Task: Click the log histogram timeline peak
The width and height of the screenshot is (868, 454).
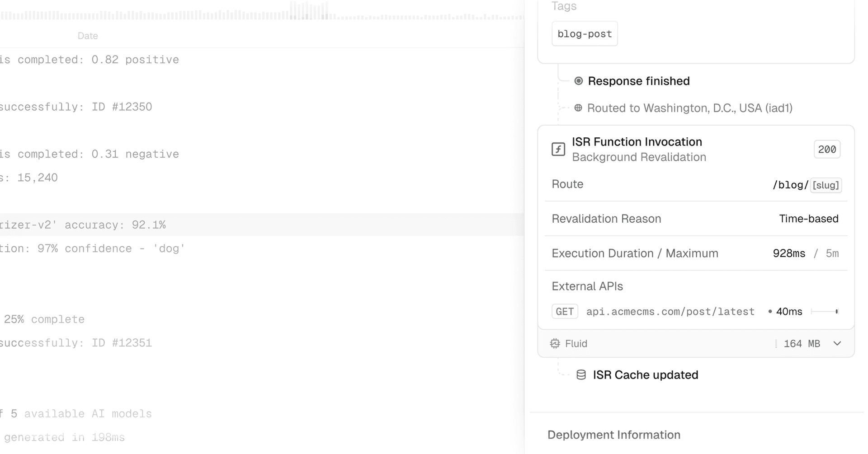Action: tap(309, 11)
